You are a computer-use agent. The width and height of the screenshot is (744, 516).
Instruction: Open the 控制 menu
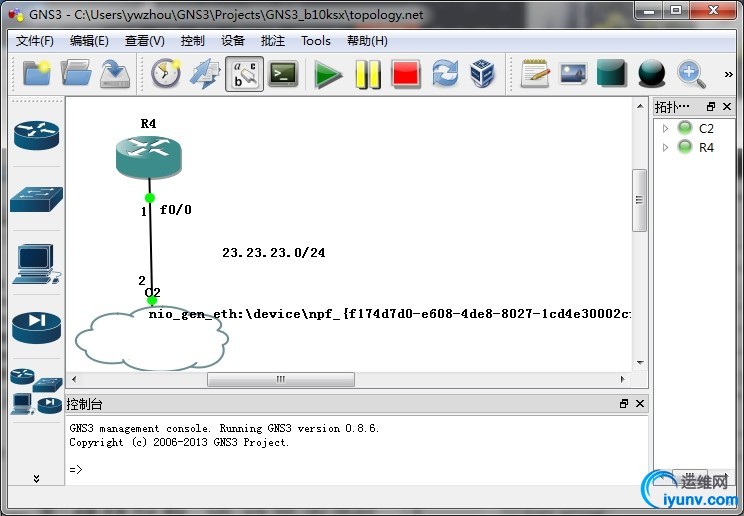coord(193,41)
